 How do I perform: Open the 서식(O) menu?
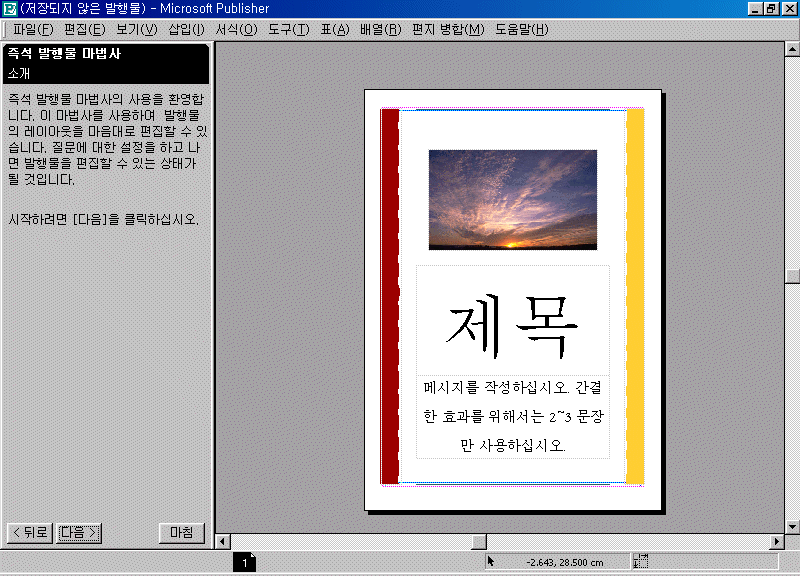pyautogui.click(x=236, y=29)
